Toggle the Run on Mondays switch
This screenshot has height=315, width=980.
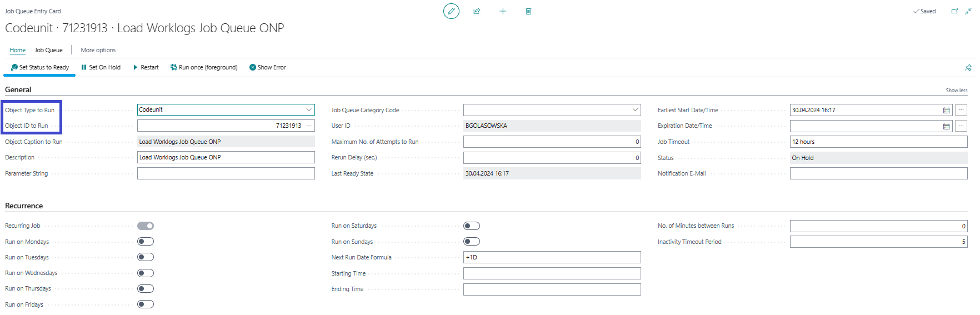point(146,242)
